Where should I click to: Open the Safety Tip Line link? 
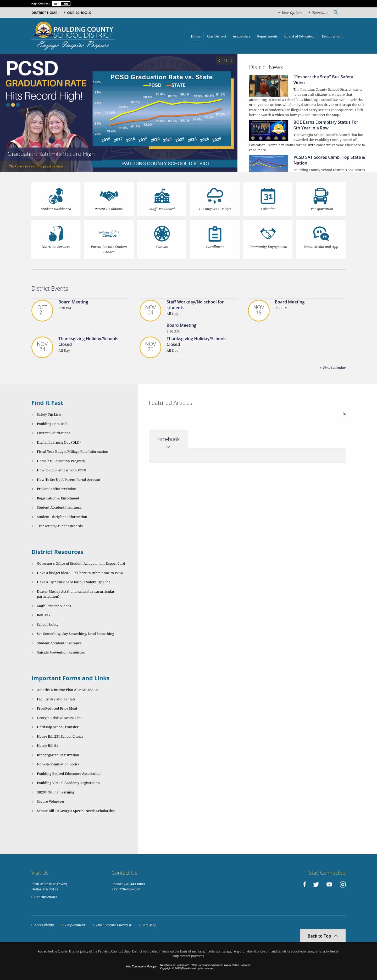tap(49, 414)
